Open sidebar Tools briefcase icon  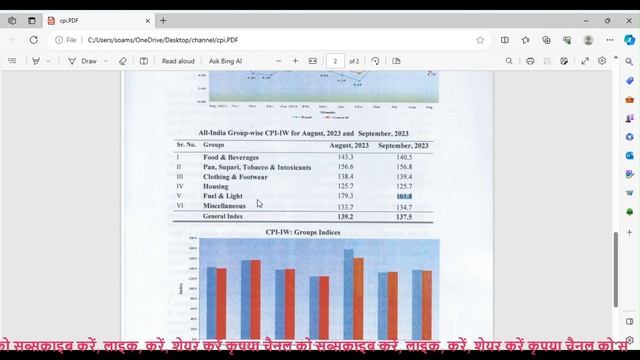[629, 100]
